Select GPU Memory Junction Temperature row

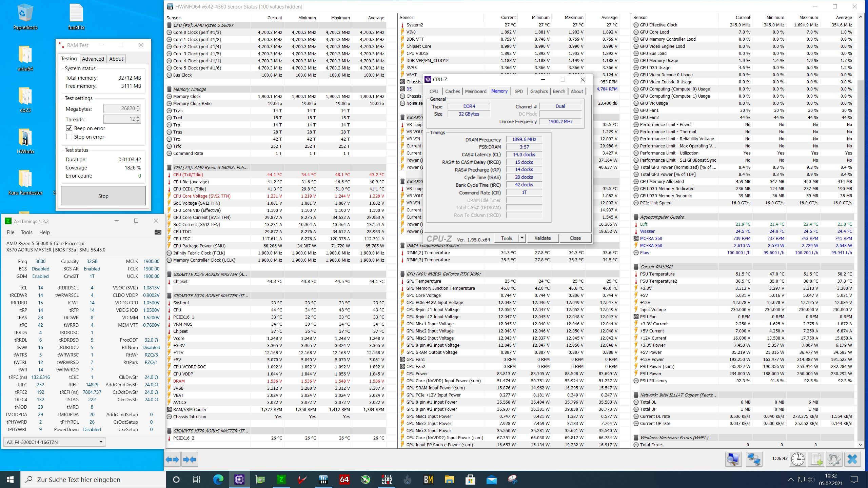click(x=509, y=288)
